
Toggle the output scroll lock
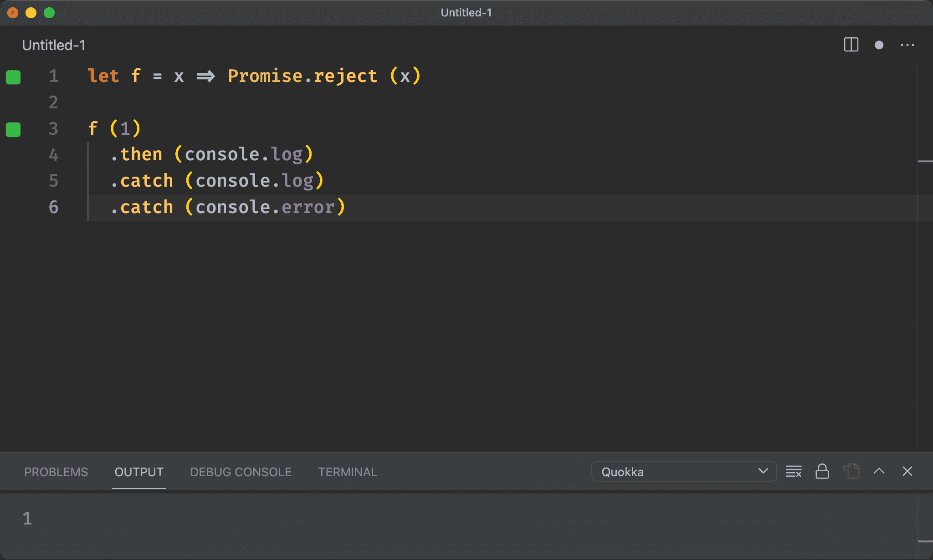[822, 471]
